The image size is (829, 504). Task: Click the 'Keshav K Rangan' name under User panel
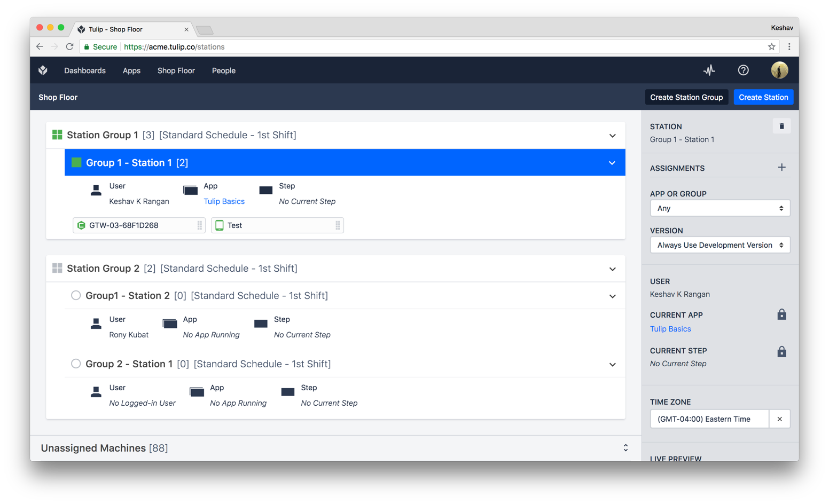click(680, 294)
